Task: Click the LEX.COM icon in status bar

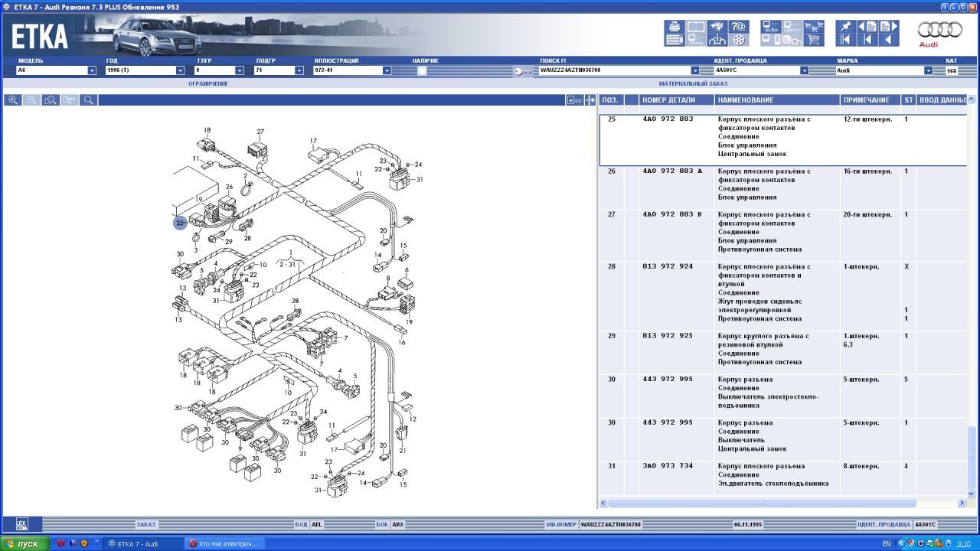Action: (21, 524)
